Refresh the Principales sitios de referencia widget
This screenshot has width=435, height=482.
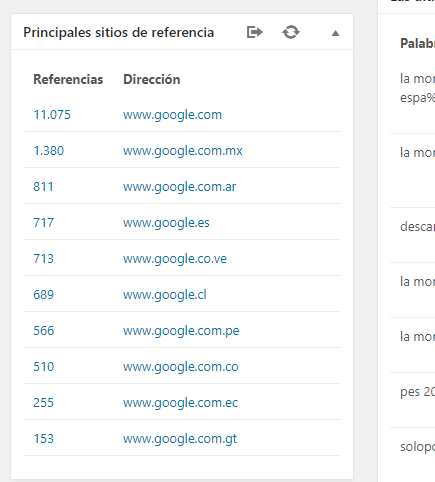click(291, 32)
